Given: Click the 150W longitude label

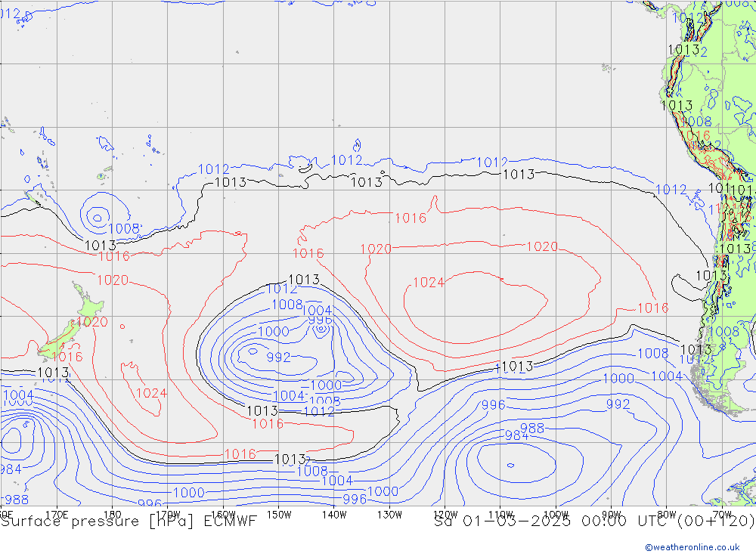Looking at the screenshot, I should [x=279, y=515].
